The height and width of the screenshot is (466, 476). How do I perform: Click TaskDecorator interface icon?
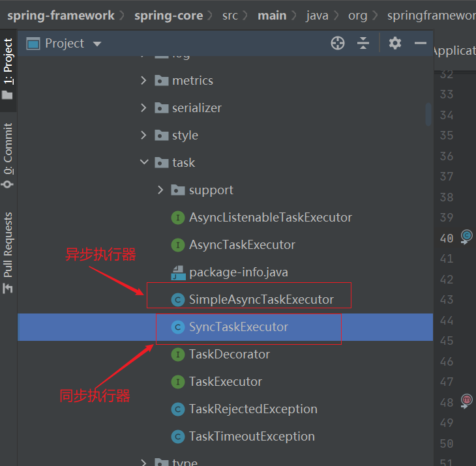coord(178,355)
